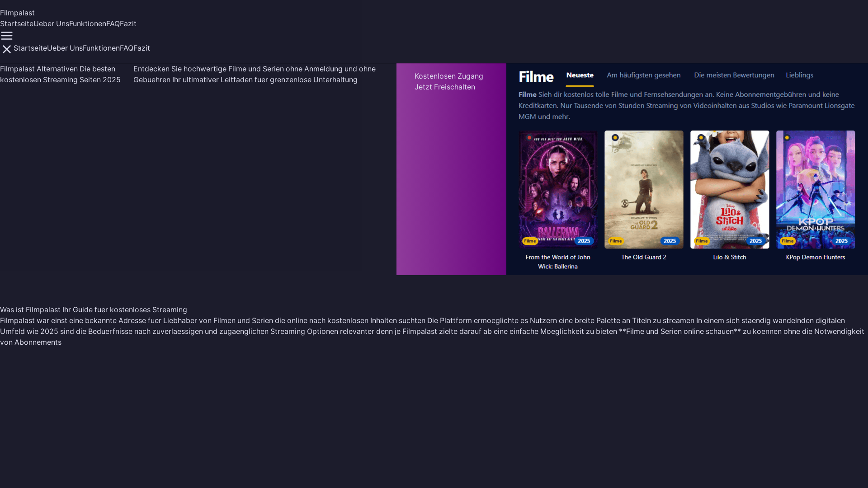Viewport: 868px width, 488px height.
Task: Open the Ballerina movie poster
Action: 558,189
